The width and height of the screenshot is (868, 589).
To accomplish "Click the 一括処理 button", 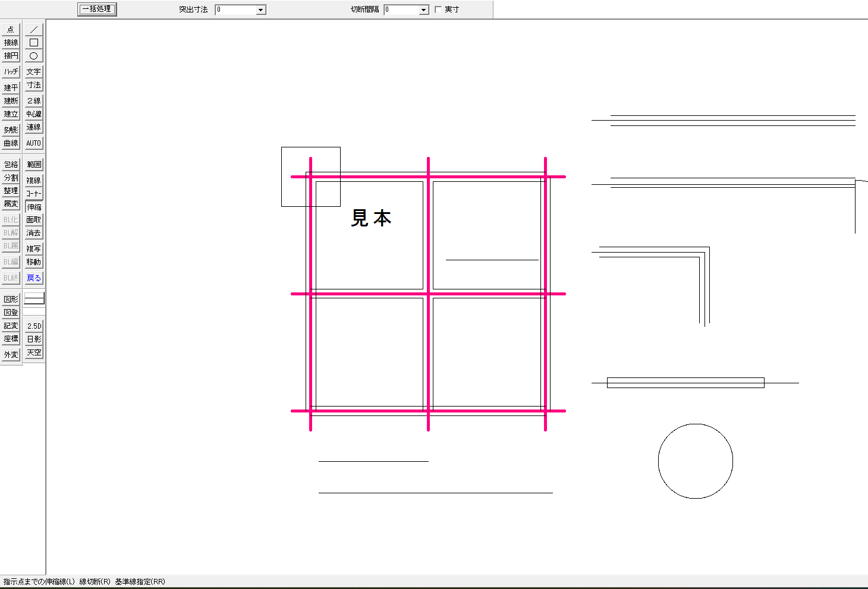I will [97, 9].
